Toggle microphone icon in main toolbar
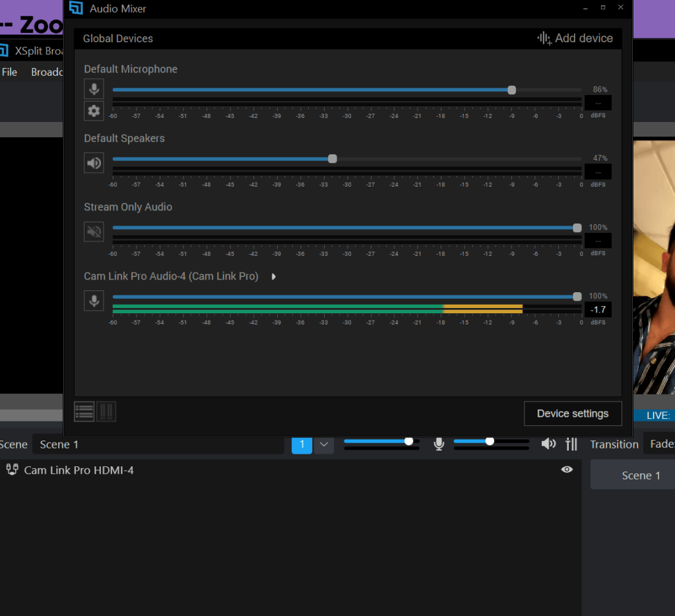This screenshot has height=616, width=675. click(x=439, y=444)
